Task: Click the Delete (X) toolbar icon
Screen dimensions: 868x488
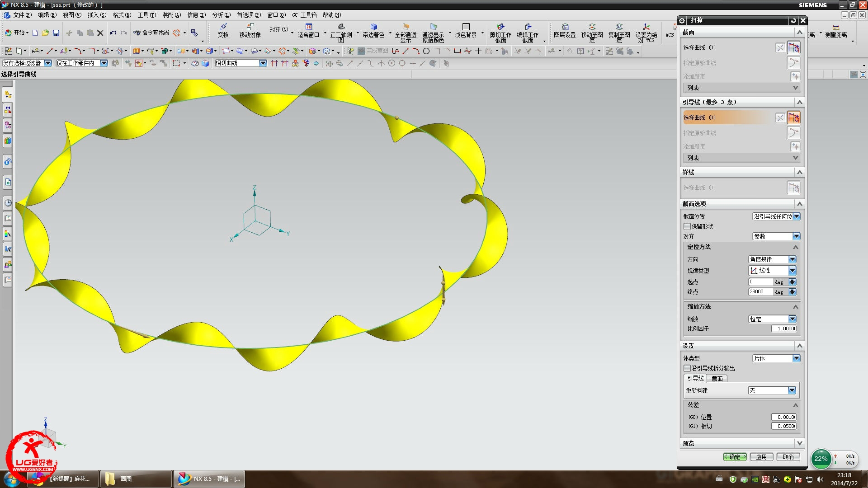Action: (100, 33)
